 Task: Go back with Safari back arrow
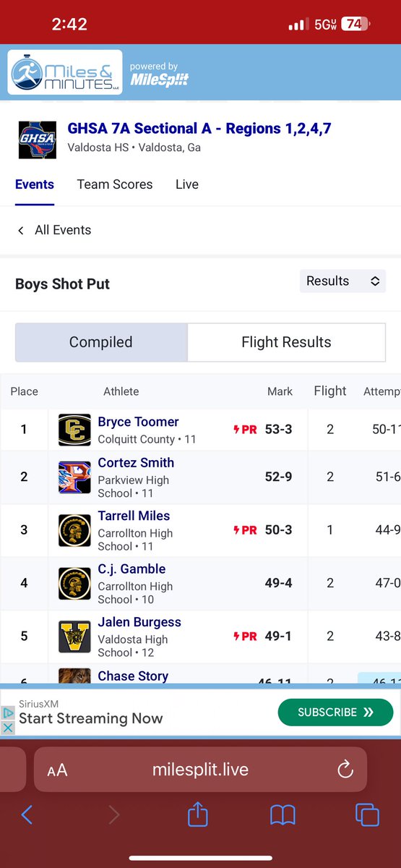point(27,815)
